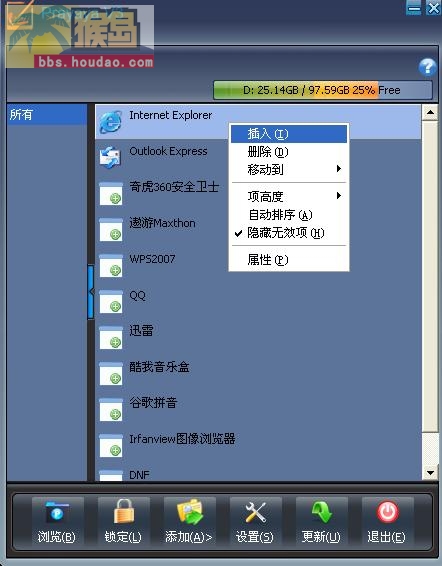Click the vertical scrollbar track

430,448
